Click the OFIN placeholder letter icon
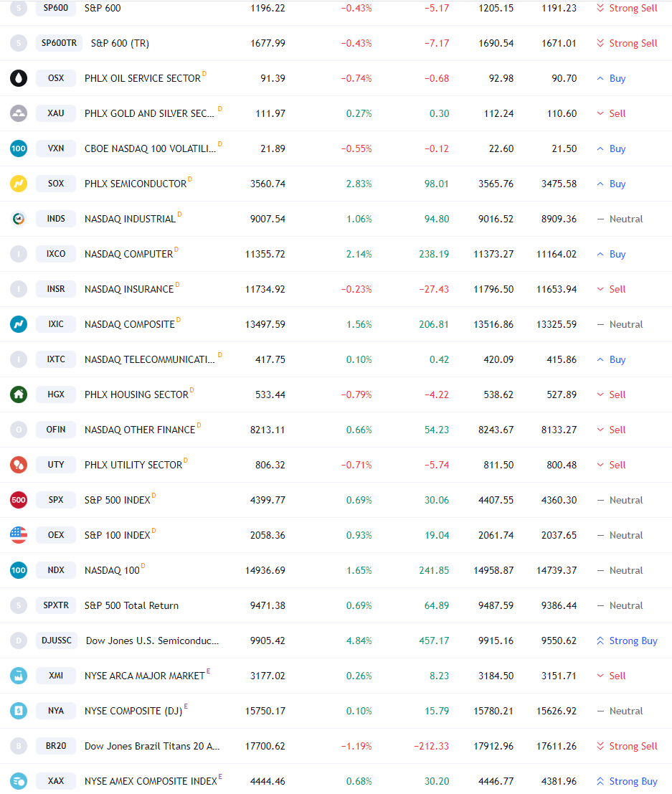 [19, 430]
